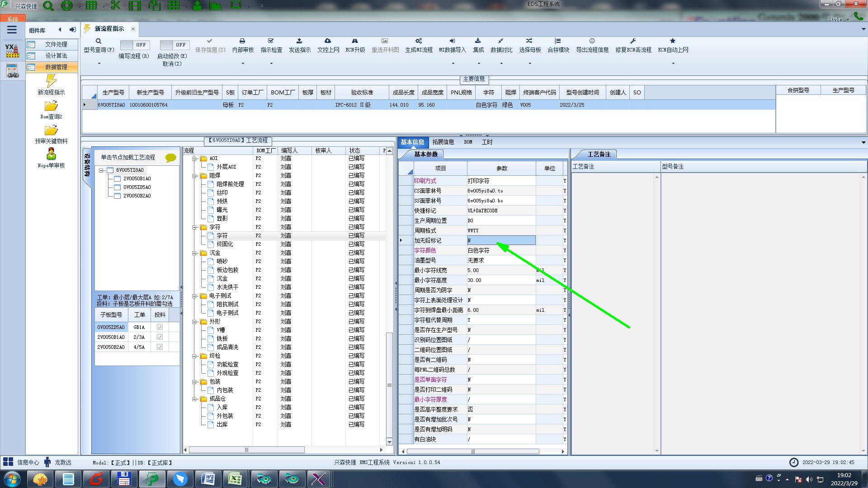Click 生成MI流程 gears icon
The image size is (868, 488).
point(419,41)
